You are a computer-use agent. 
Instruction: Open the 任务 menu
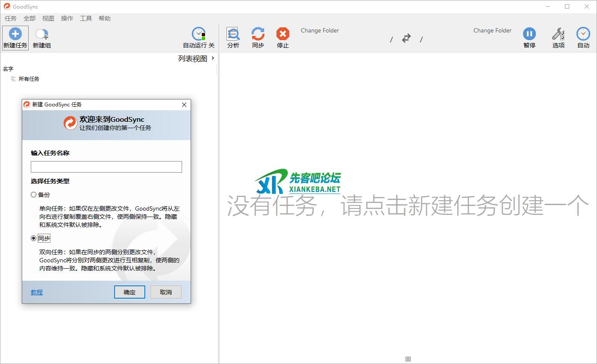click(11, 18)
